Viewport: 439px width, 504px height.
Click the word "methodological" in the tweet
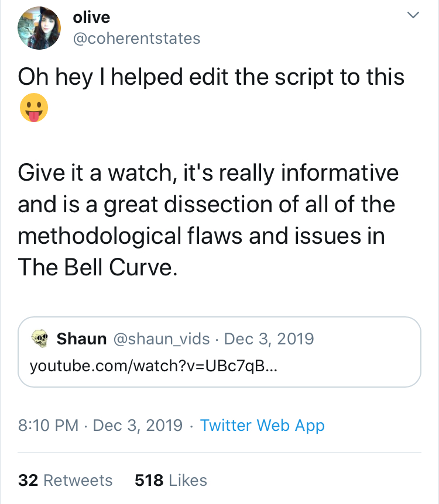[100, 237]
